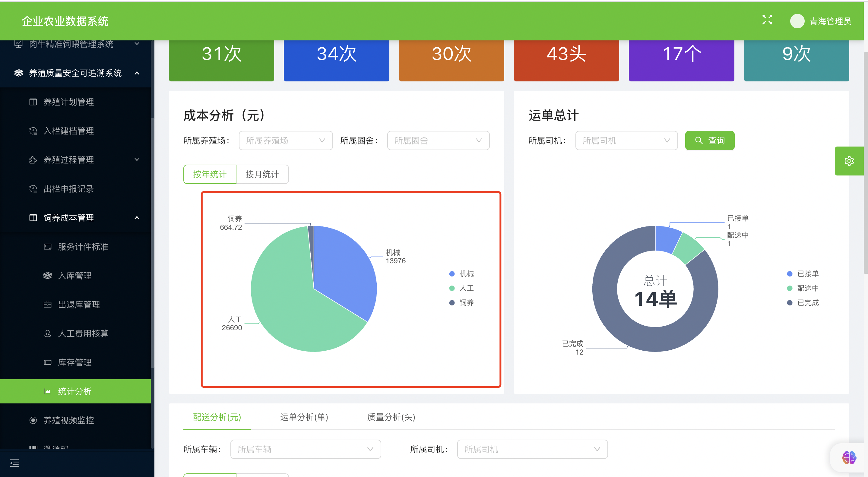Image resolution: width=868 pixels, height=477 pixels.
Task: Open the 所属车辆 dropdown
Action: (x=306, y=449)
